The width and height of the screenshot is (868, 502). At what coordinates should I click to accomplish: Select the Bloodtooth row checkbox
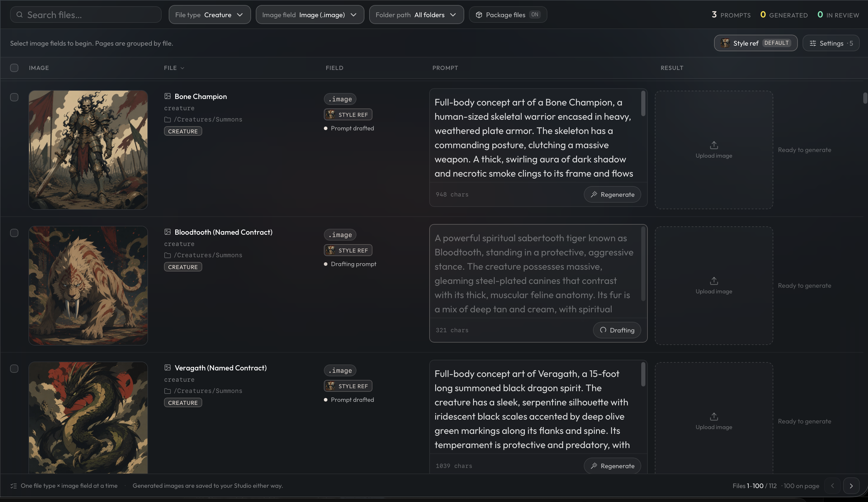(14, 233)
